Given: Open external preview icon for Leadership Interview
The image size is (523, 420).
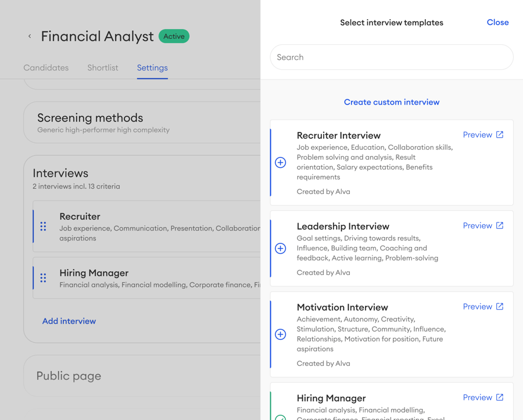Looking at the screenshot, I should 500,225.
